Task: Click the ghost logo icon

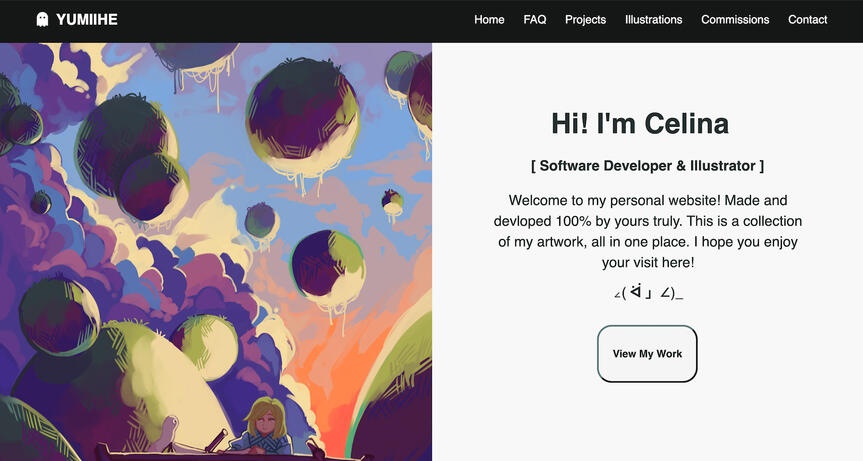Action: pyautogui.click(x=42, y=19)
